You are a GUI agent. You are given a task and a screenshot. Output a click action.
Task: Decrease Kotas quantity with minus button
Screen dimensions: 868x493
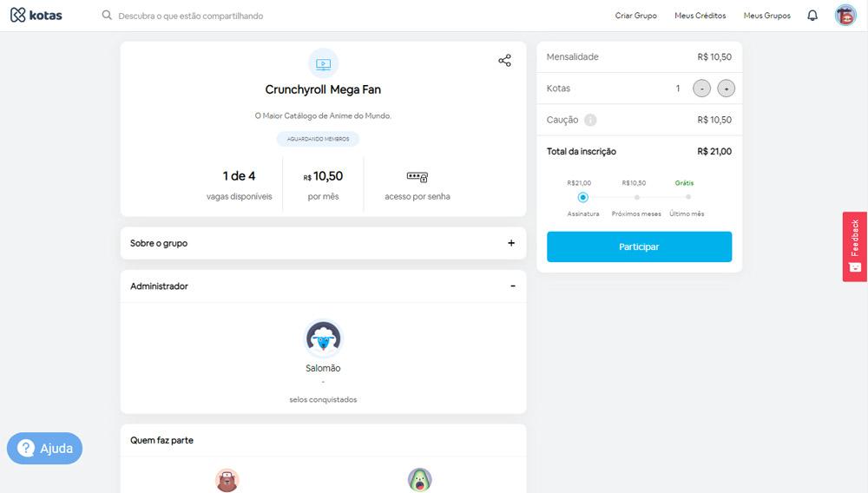[701, 89]
